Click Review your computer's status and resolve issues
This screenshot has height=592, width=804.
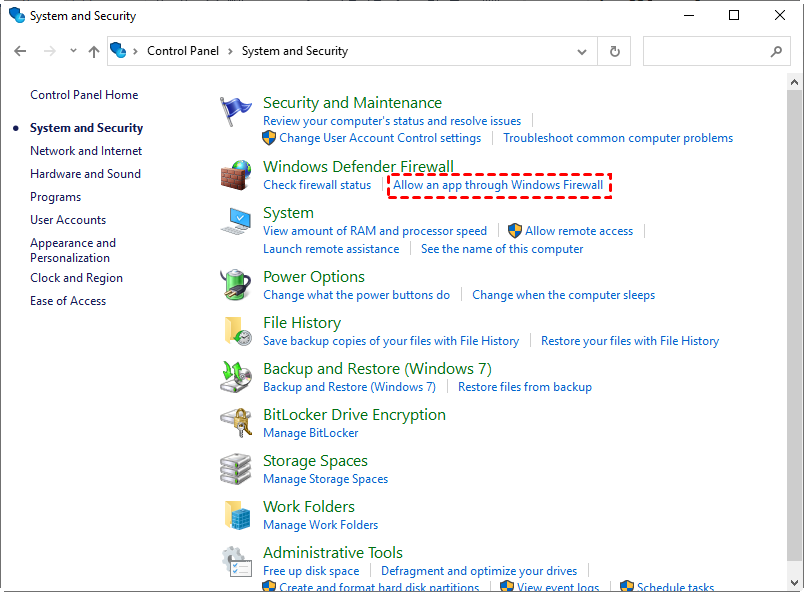point(392,121)
